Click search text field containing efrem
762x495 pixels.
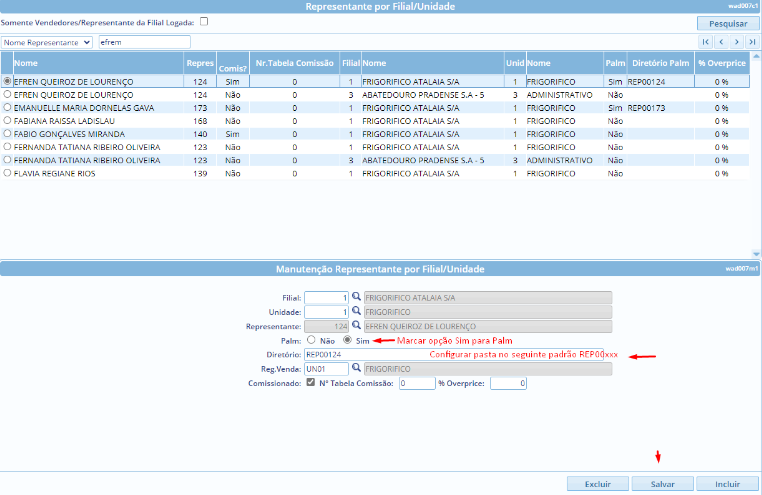pos(144,42)
